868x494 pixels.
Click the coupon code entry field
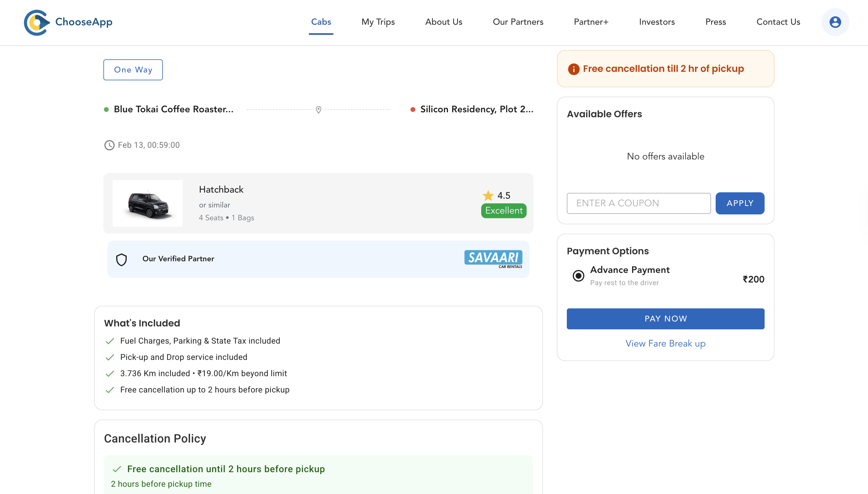pos(638,203)
